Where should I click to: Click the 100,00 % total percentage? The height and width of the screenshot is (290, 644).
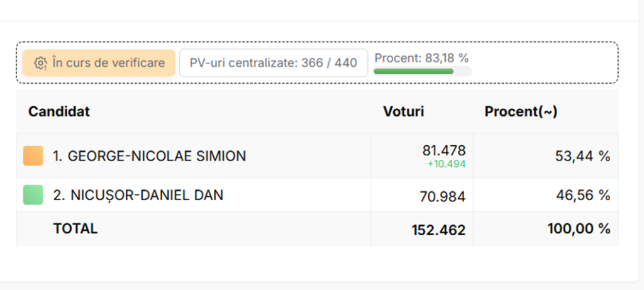click(x=579, y=229)
